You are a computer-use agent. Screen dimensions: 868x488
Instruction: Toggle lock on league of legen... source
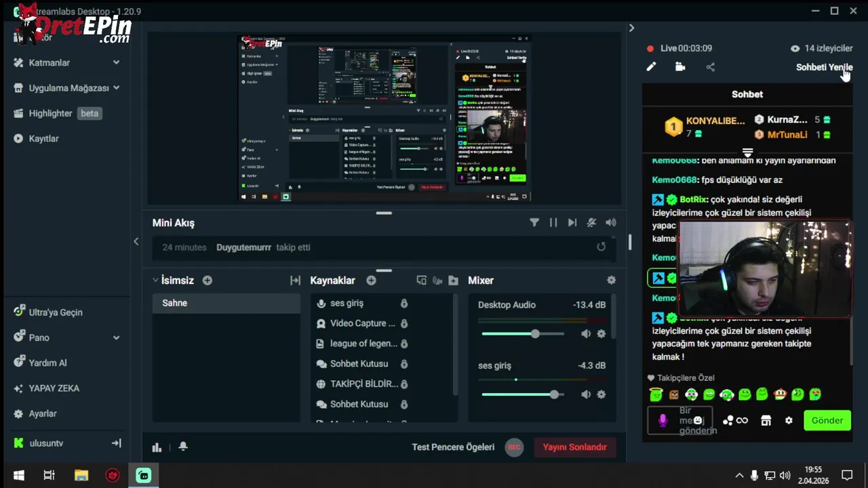pos(404,344)
